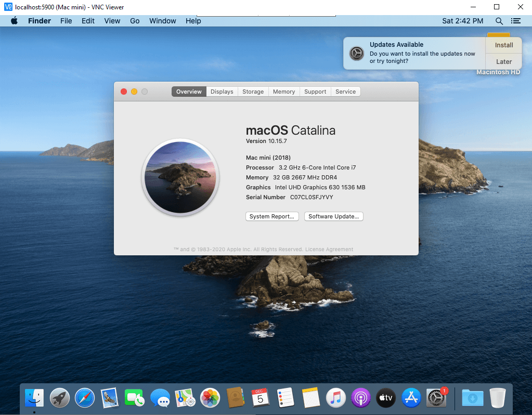The height and width of the screenshot is (415, 532).
Task: Open the Photos app in Dock
Action: (210, 398)
